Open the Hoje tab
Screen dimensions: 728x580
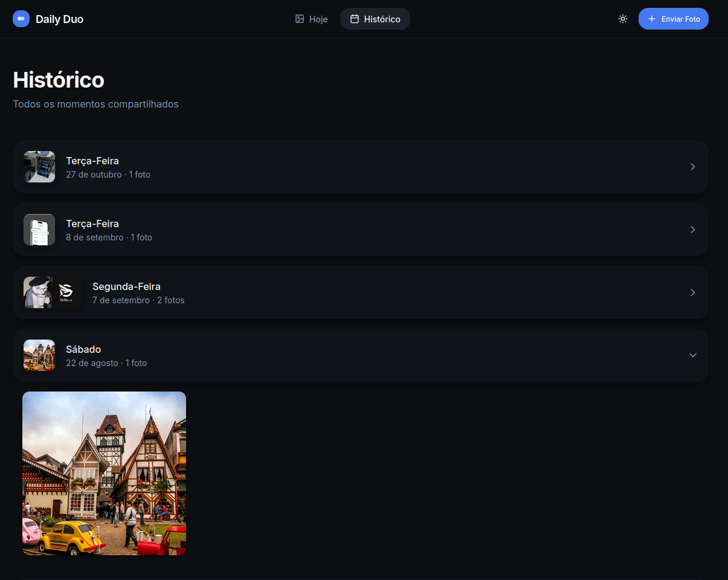311,19
